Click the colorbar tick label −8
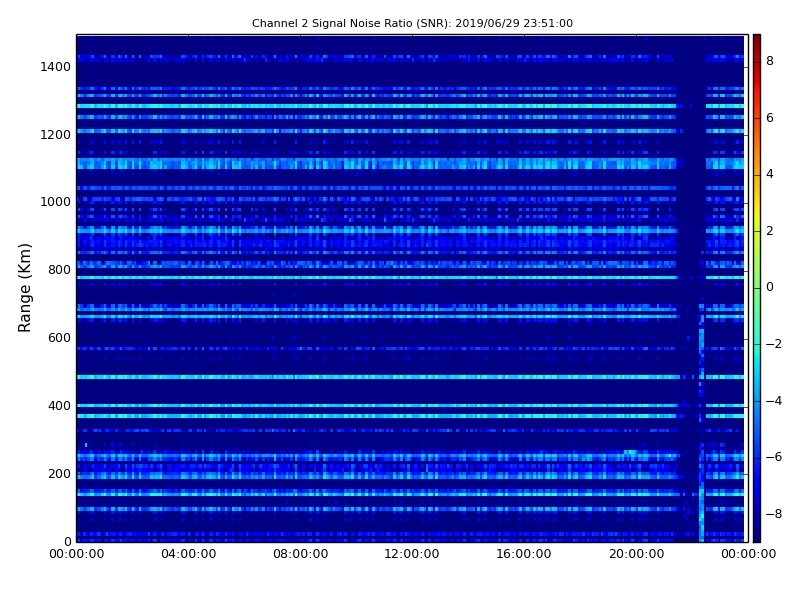800x600 pixels. tap(774, 514)
